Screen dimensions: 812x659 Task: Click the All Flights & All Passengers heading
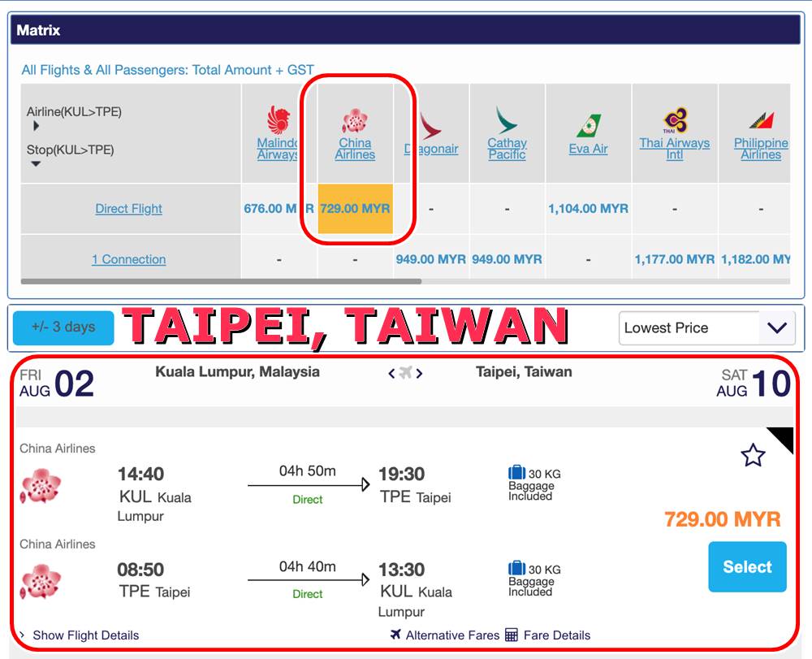(x=167, y=70)
